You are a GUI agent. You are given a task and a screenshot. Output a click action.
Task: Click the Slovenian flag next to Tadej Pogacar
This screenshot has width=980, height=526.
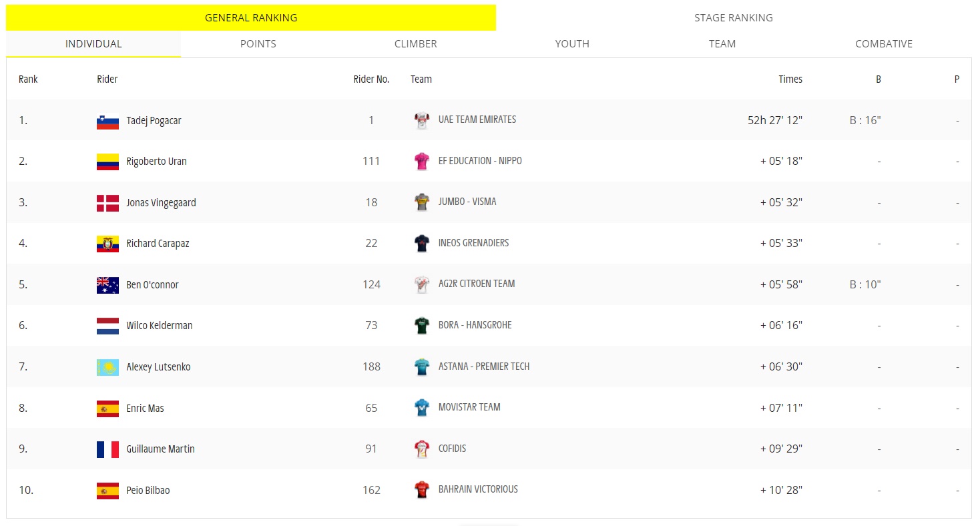point(107,121)
